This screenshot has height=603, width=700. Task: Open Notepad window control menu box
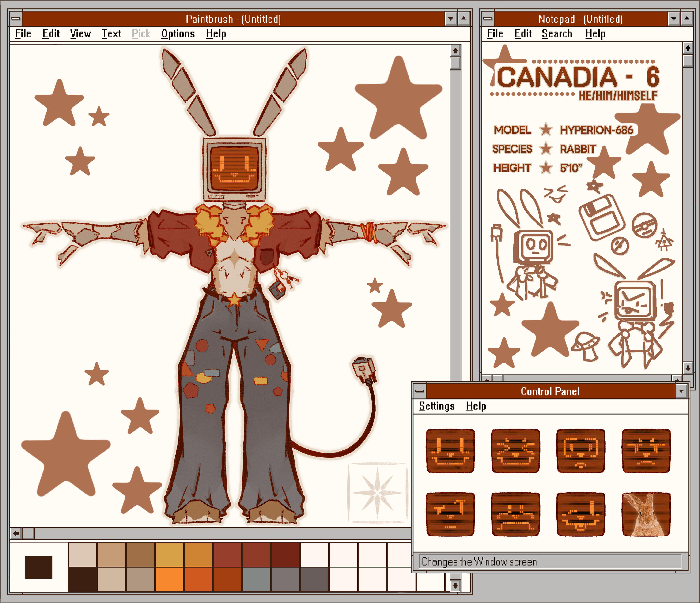[488, 19]
